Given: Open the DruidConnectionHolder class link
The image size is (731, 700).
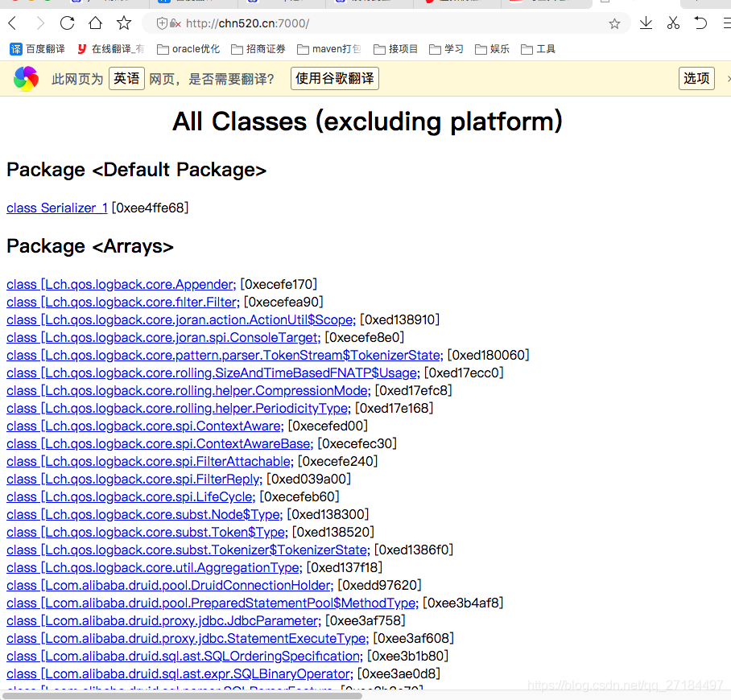Looking at the screenshot, I should click(170, 586).
